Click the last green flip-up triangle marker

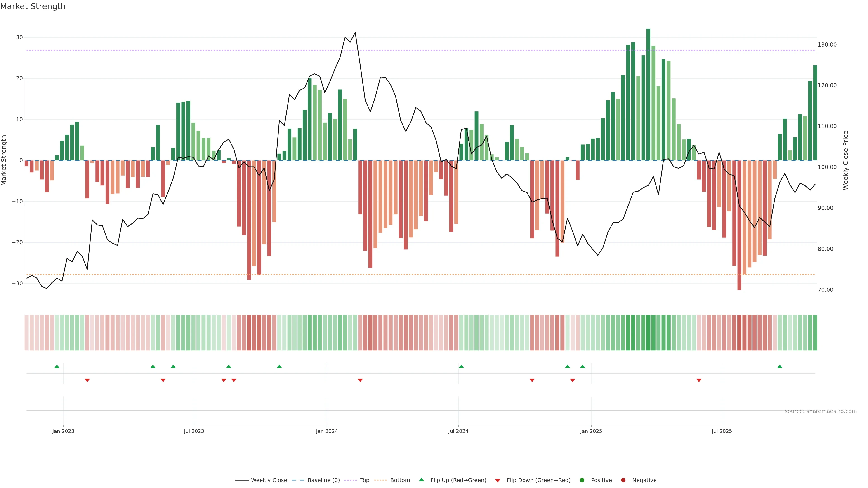tap(780, 366)
